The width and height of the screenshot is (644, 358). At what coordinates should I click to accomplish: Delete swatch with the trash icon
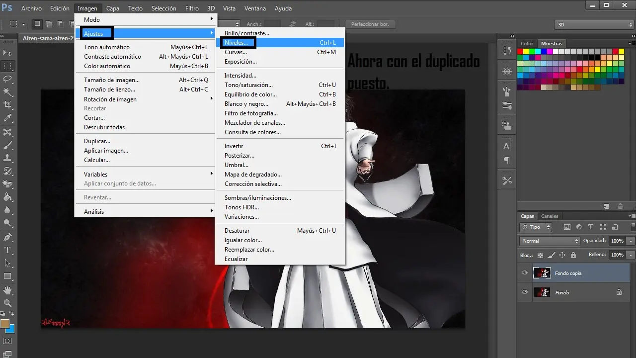pos(620,206)
